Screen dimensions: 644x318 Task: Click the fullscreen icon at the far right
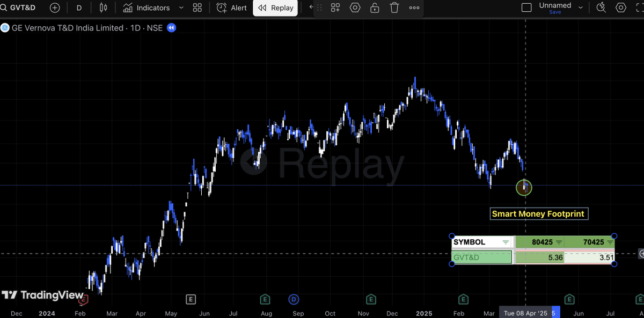click(639, 8)
